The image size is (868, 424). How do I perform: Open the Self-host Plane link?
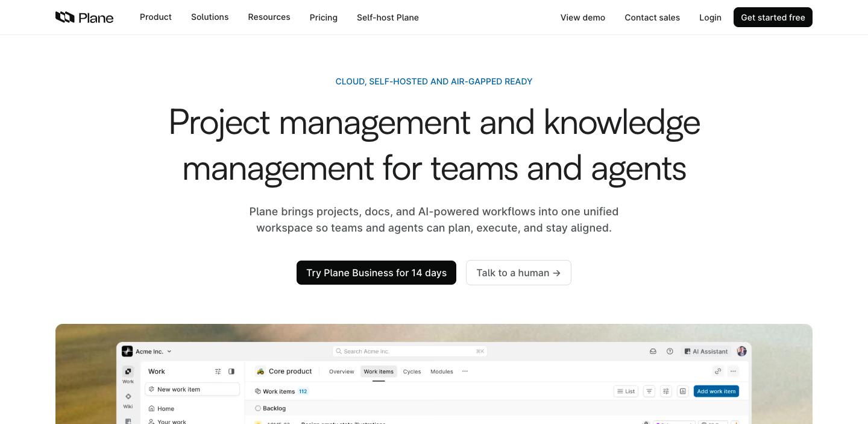388,17
